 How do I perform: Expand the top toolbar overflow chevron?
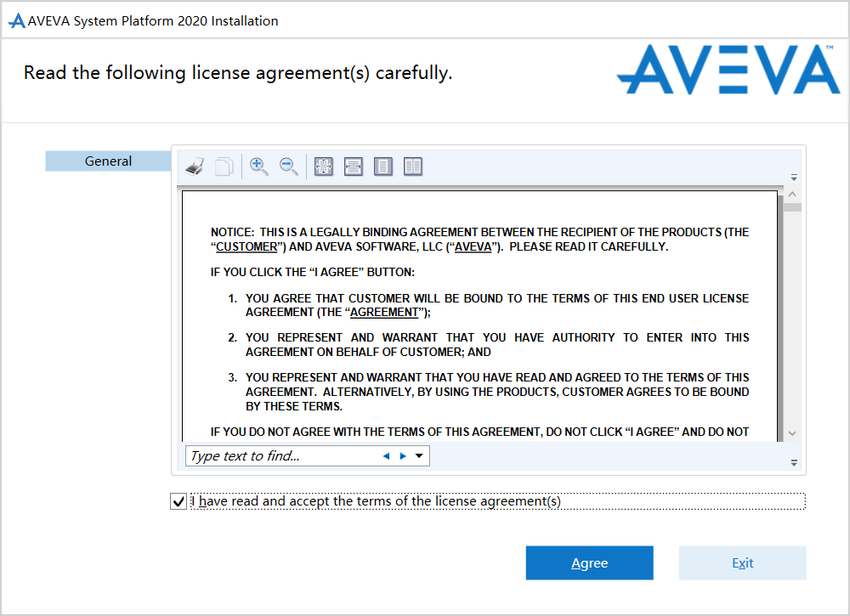tap(794, 178)
